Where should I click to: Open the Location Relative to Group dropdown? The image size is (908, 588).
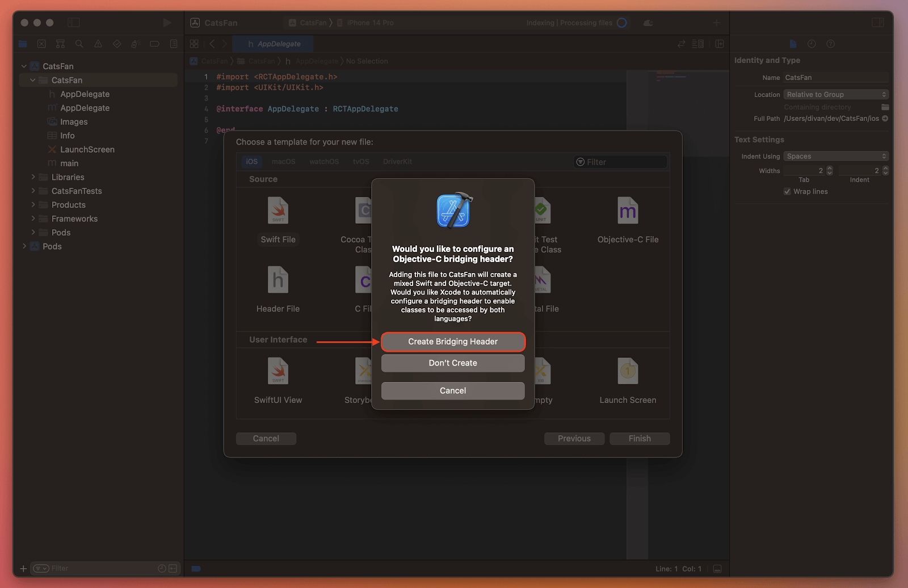835,95
